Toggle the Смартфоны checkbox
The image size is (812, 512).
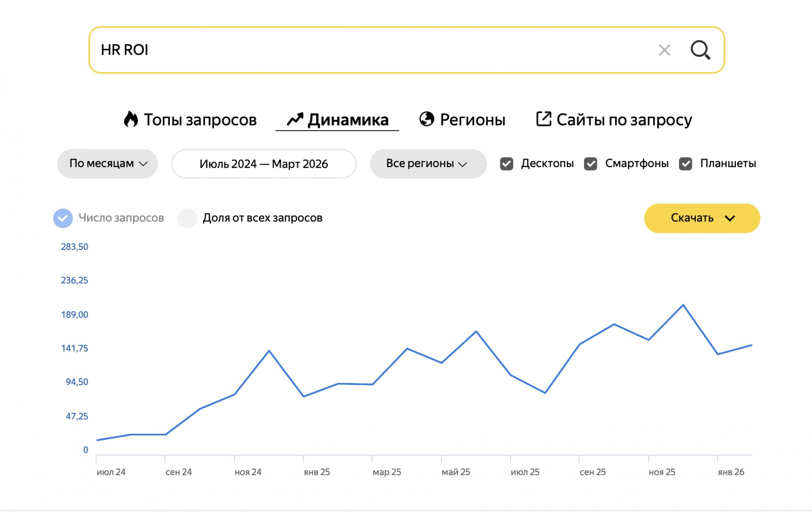[x=590, y=164]
